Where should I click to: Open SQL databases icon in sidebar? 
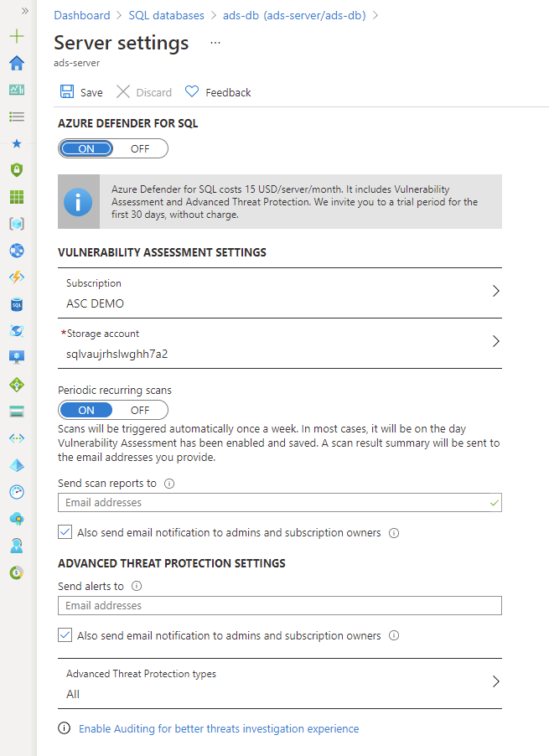pyautogui.click(x=17, y=304)
